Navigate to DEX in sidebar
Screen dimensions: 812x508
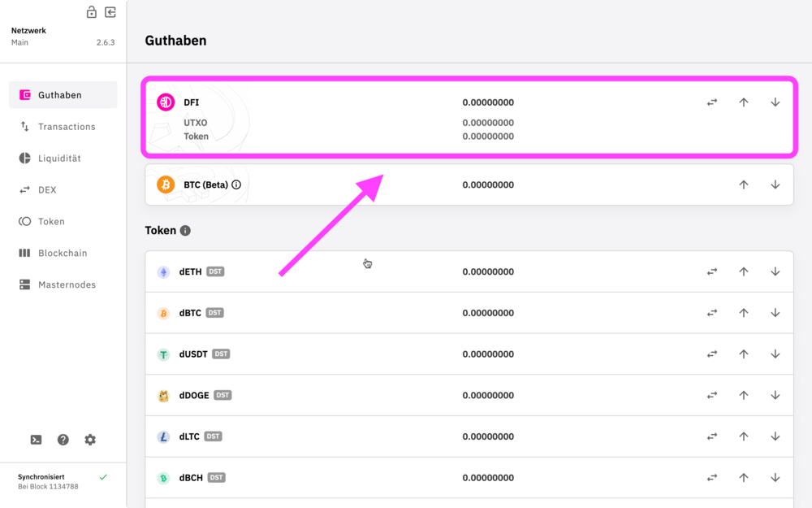(47, 190)
